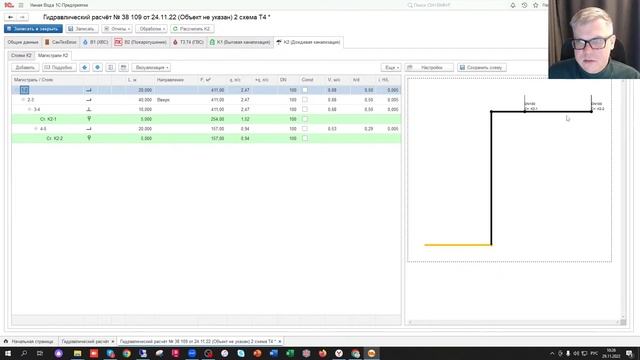Open the Windows notification center
The height and width of the screenshot is (360, 640).
click(629, 353)
